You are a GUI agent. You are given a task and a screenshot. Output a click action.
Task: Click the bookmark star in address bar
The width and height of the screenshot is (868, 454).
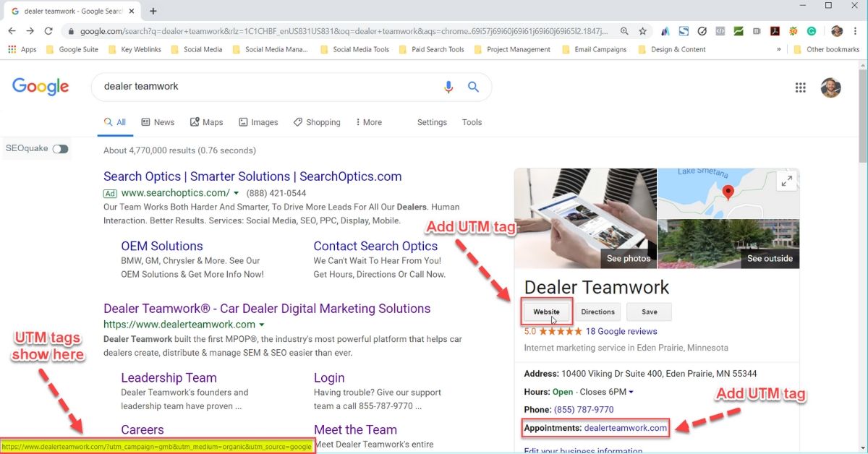tap(642, 32)
